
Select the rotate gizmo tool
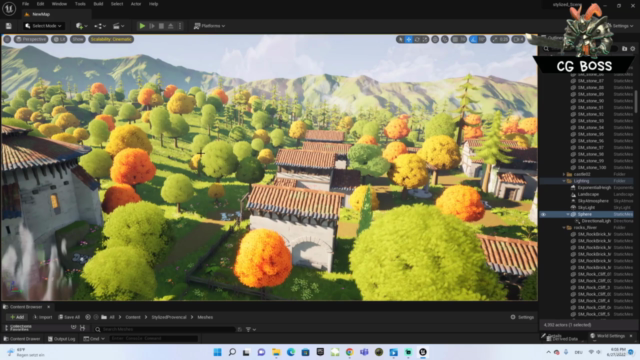[417, 39]
